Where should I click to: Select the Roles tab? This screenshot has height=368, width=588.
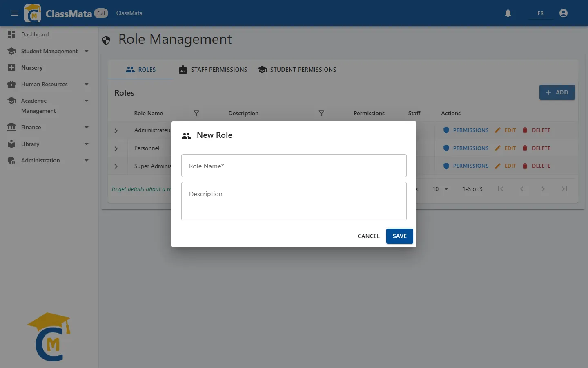(140, 70)
